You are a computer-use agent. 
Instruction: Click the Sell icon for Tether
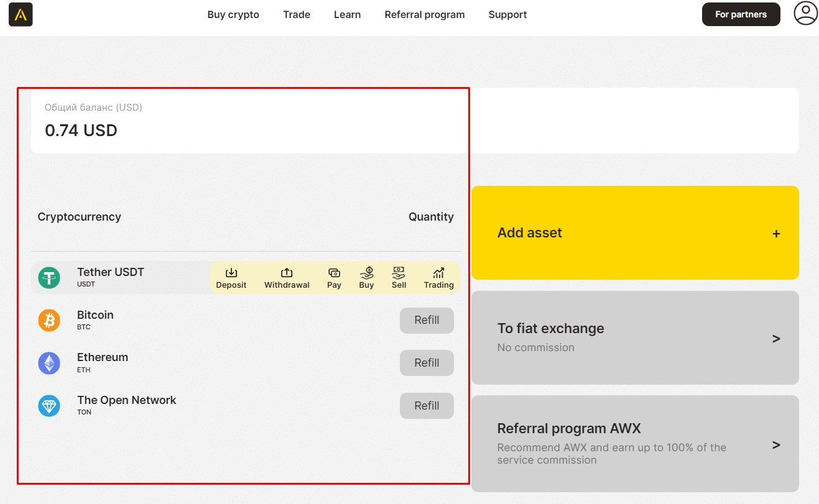pos(399,273)
